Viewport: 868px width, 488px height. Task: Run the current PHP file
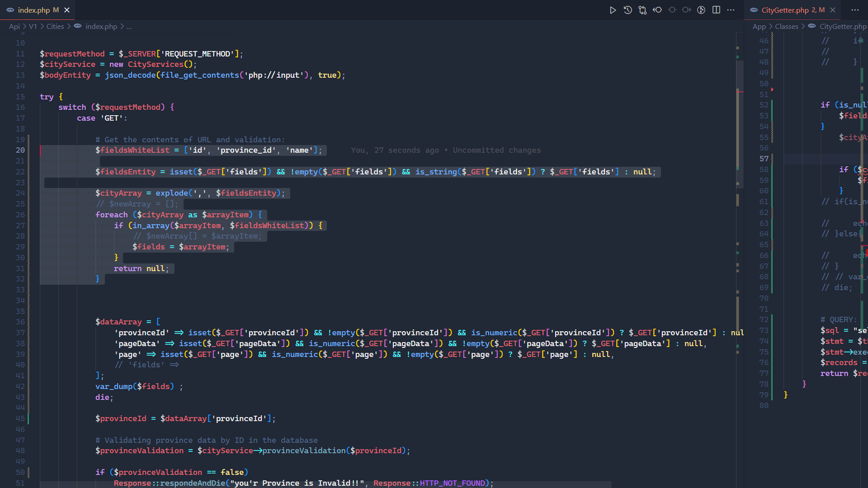click(x=613, y=10)
